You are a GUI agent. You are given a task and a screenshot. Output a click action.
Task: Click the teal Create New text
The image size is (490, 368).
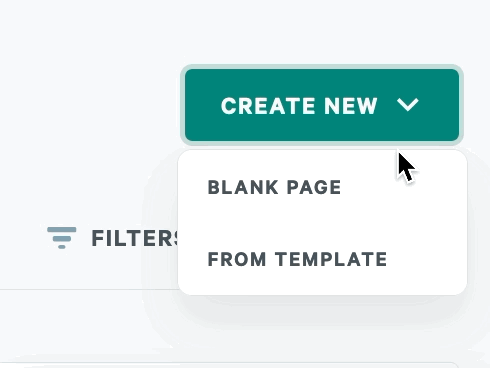pos(299,106)
